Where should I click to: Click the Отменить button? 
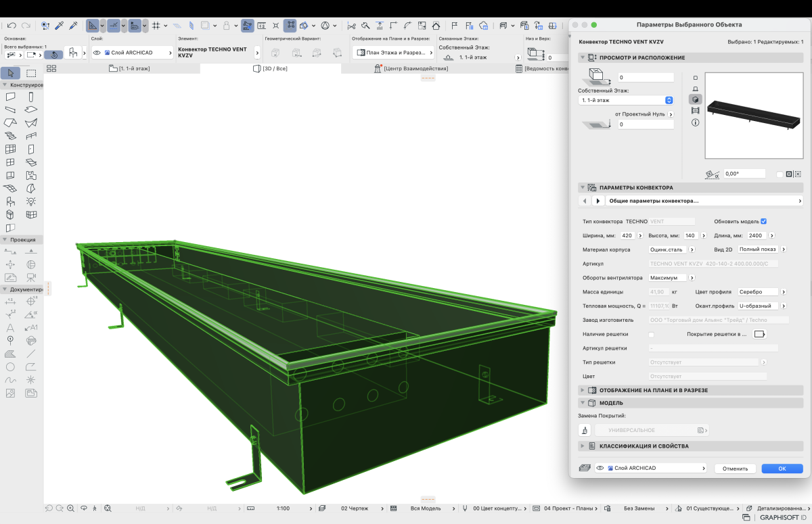(734, 469)
